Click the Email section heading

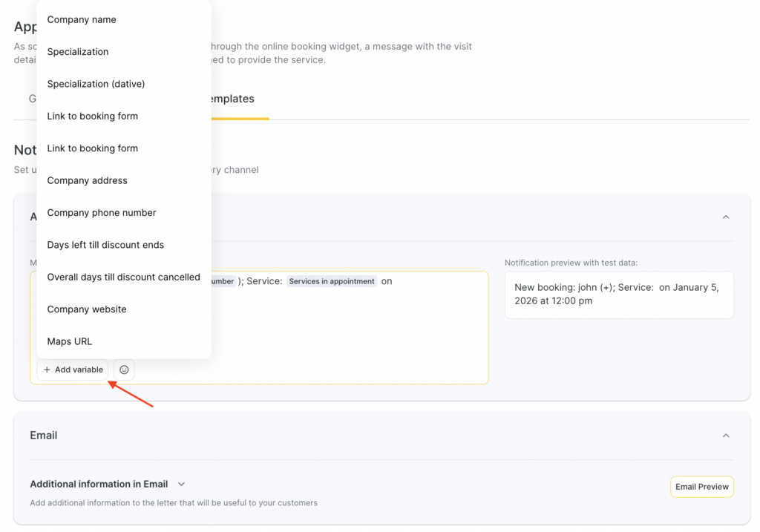click(x=44, y=436)
